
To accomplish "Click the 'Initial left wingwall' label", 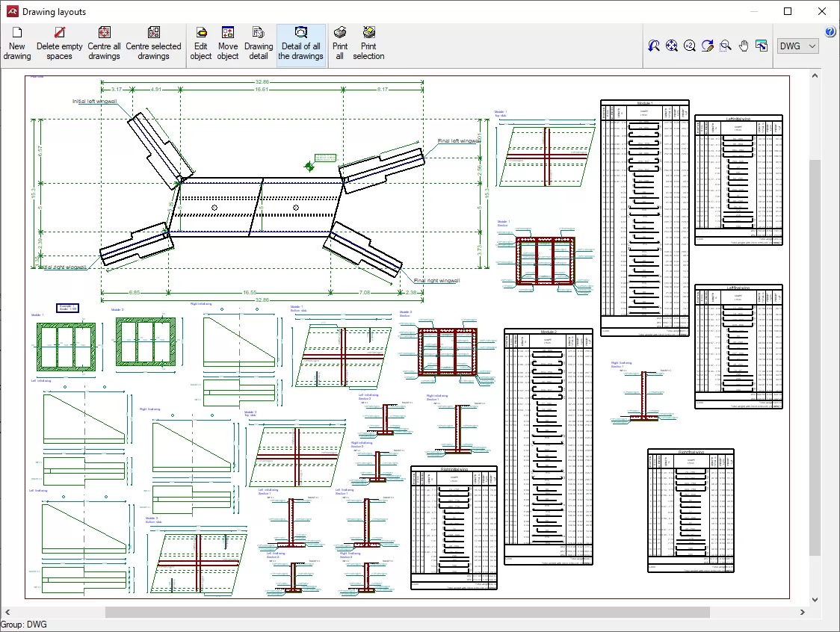I will pyautogui.click(x=95, y=102).
